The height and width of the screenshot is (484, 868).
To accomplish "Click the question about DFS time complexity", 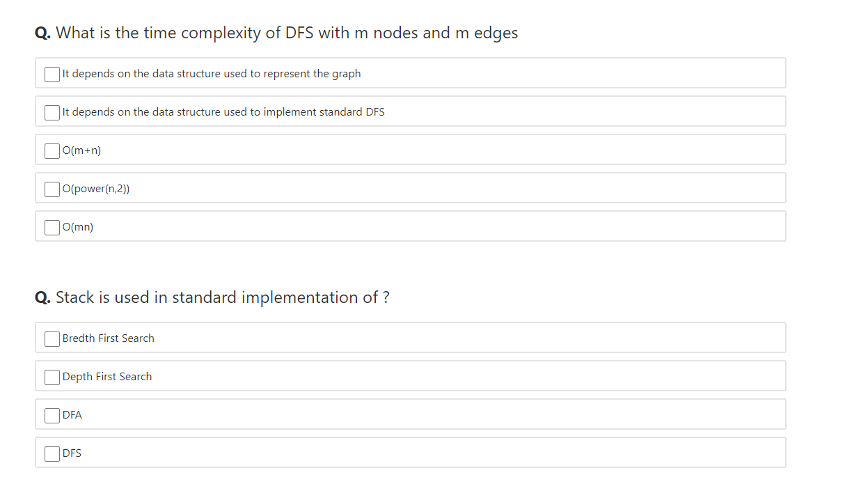I will (276, 33).
